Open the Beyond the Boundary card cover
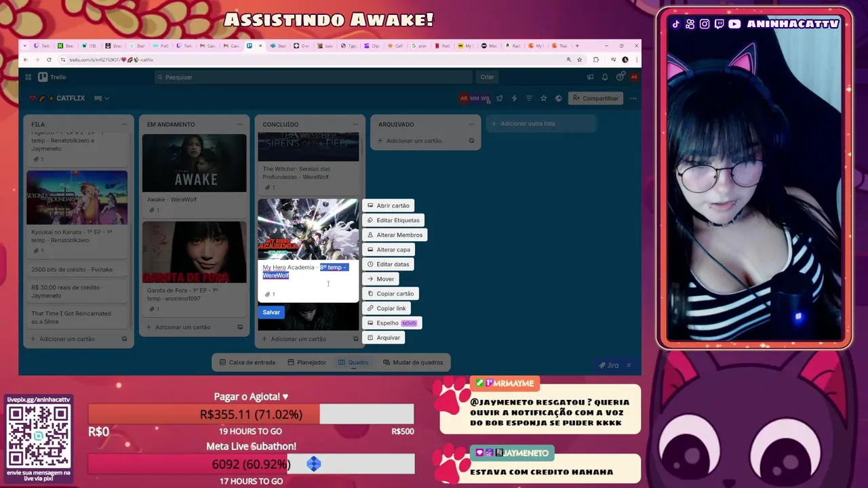The image size is (868, 488). [77, 197]
